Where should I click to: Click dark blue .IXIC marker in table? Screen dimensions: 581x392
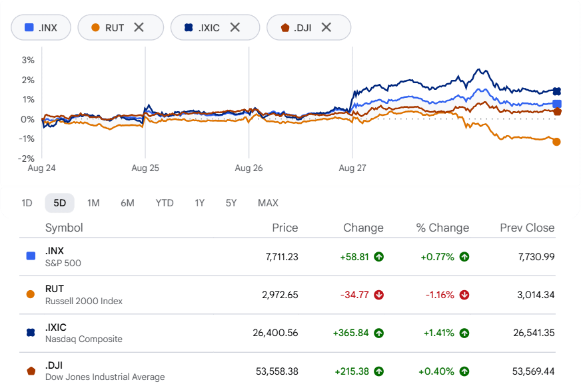pos(31,333)
